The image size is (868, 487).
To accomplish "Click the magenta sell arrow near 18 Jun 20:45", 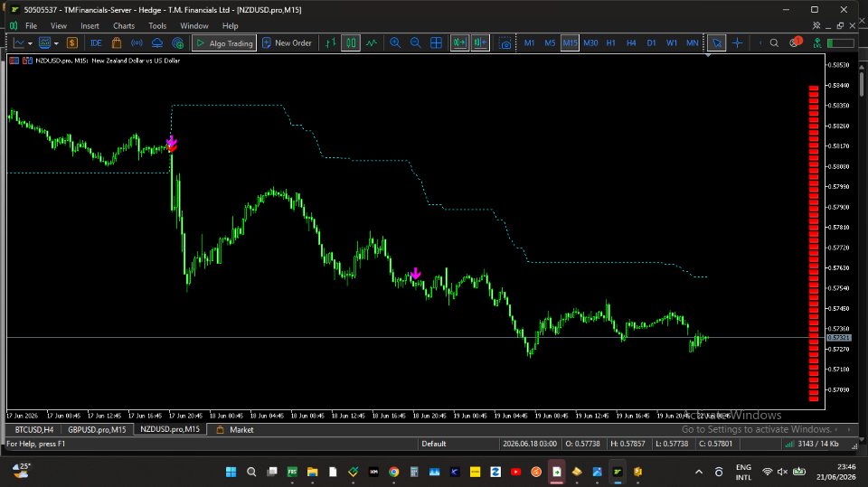I will (415, 273).
